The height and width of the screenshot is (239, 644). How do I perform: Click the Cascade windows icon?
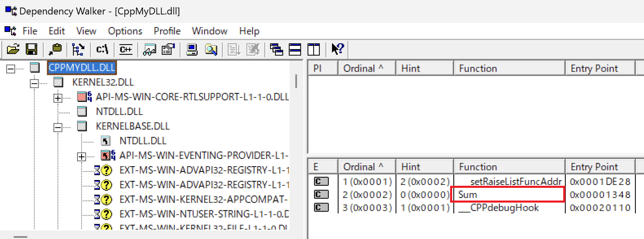click(277, 50)
